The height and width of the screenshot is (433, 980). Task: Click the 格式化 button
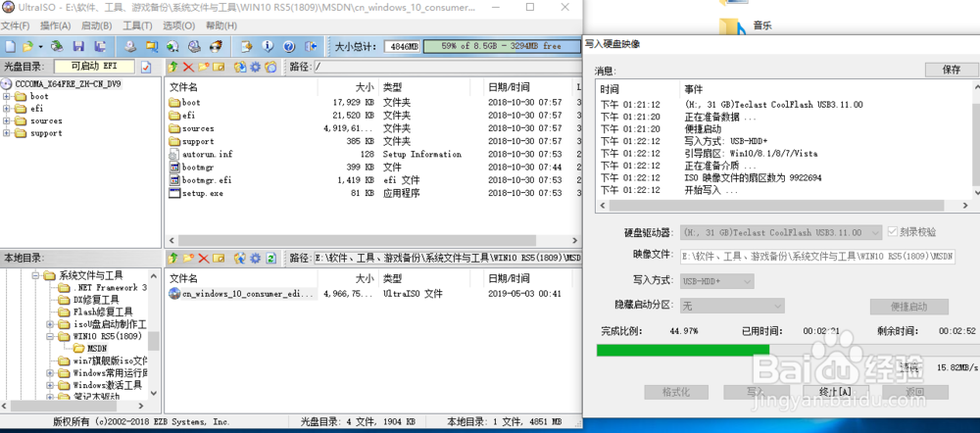point(676,393)
